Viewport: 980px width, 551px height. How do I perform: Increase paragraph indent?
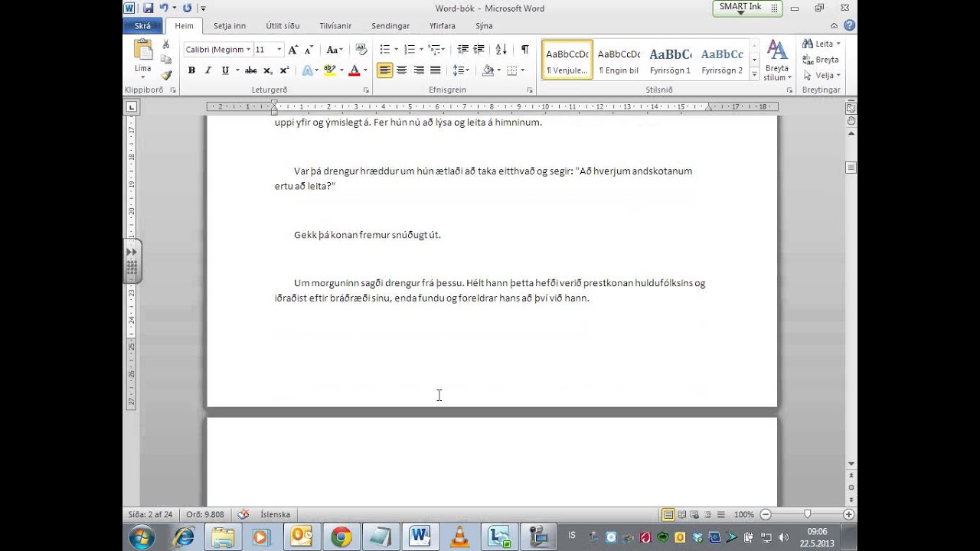pyautogui.click(x=479, y=49)
